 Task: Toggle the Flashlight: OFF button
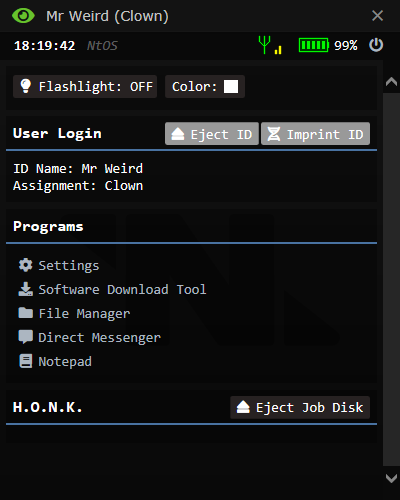(85, 87)
